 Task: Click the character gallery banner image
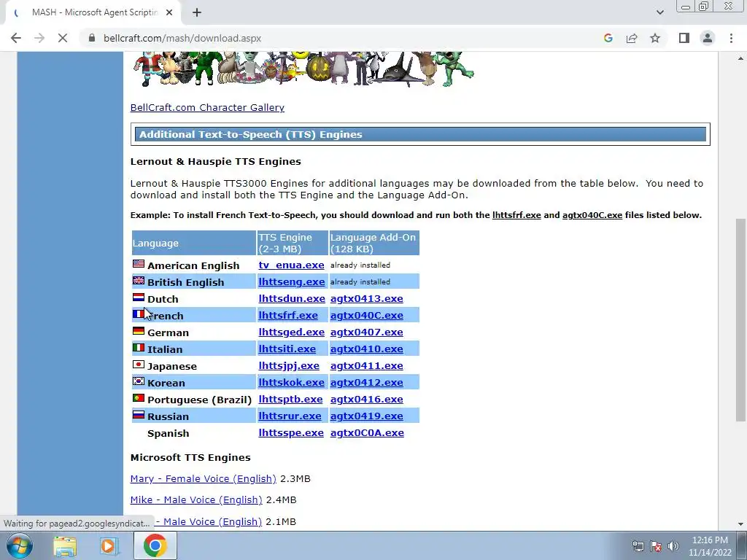pos(303,69)
